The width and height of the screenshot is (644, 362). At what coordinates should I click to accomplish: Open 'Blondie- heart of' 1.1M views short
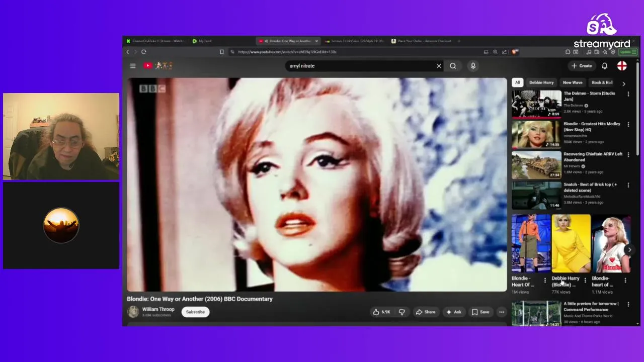coord(611,243)
